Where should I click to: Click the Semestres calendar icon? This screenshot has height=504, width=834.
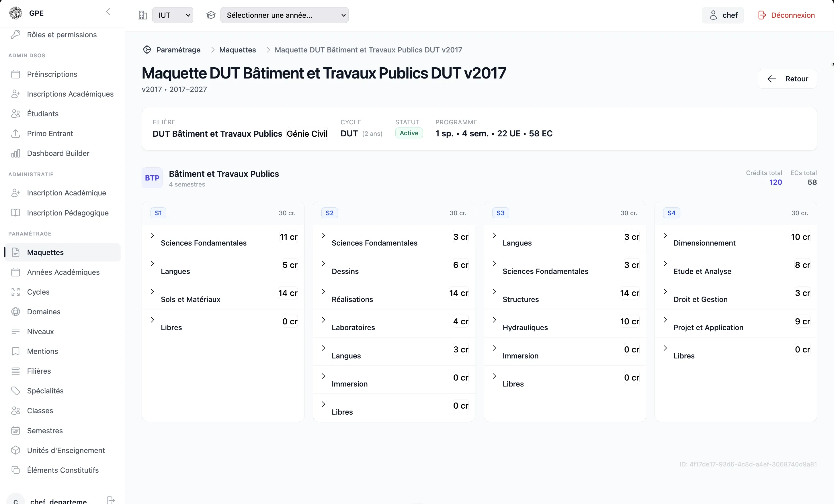coord(15,431)
